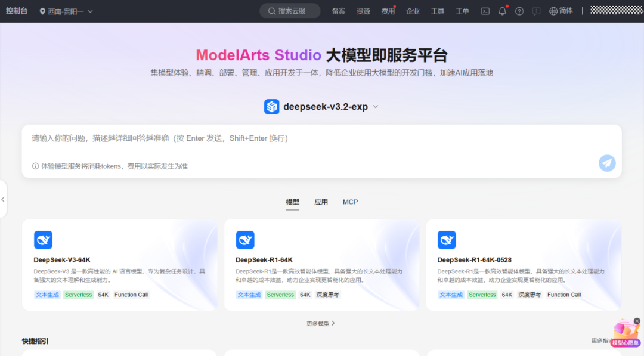The height and width of the screenshot is (356, 644).
Task: Switch to the 模型 tab
Action: click(x=292, y=202)
